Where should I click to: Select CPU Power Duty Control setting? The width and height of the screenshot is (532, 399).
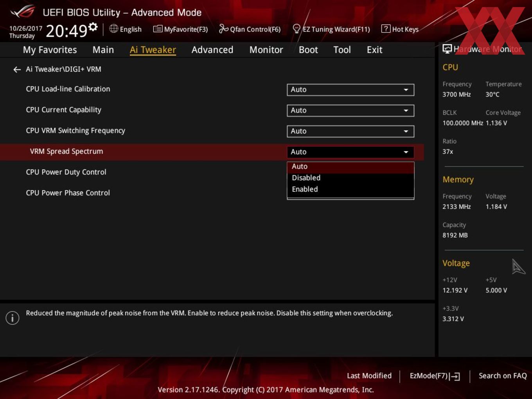(66, 172)
